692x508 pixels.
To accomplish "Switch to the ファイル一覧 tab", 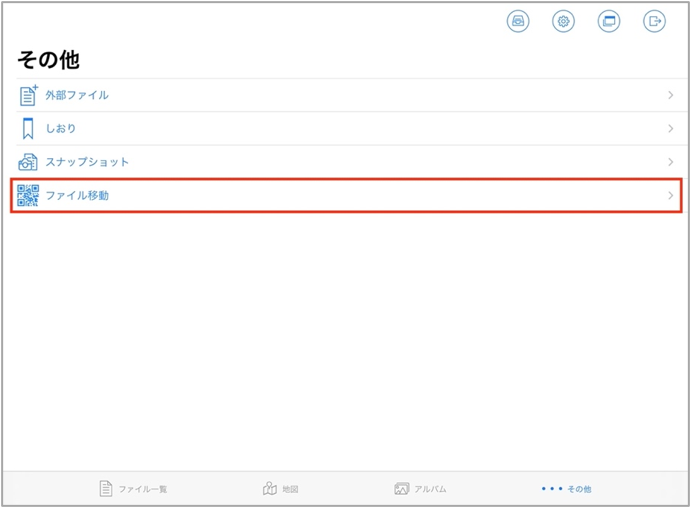I will coord(134,489).
